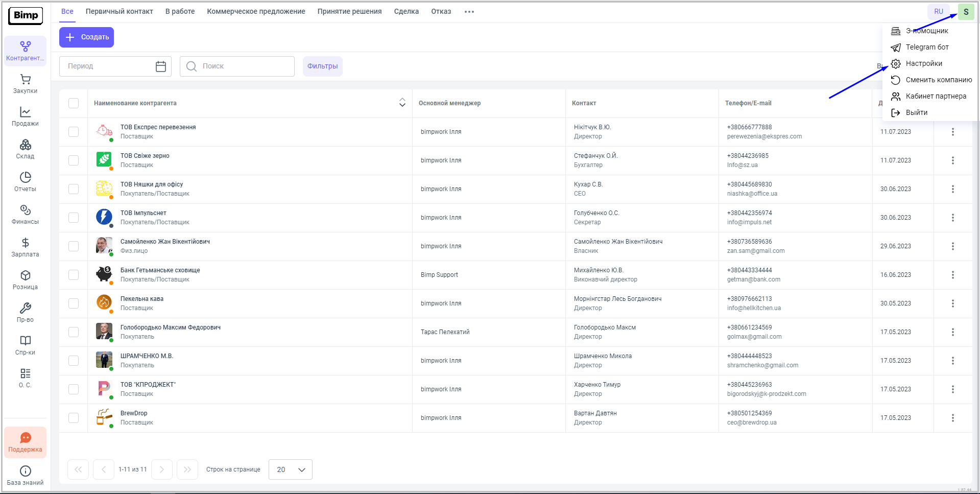Open the Фильтры filters button
The image size is (980, 494).
click(322, 66)
